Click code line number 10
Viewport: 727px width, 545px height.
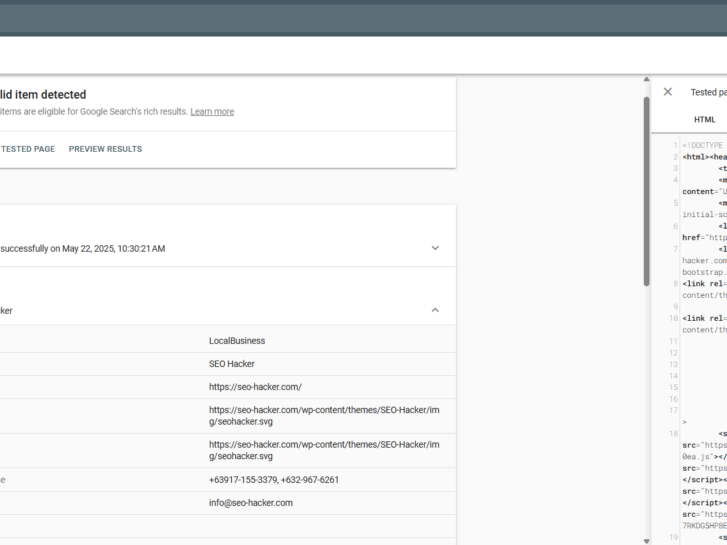[674, 318]
